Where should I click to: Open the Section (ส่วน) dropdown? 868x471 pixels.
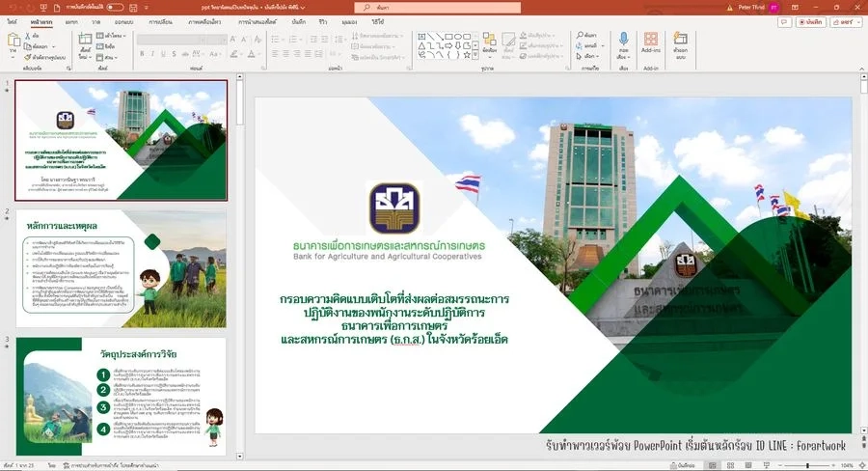coord(107,57)
